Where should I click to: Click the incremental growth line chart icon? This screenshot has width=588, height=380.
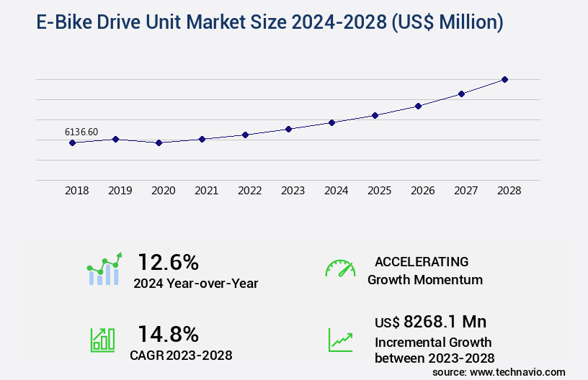click(340, 340)
